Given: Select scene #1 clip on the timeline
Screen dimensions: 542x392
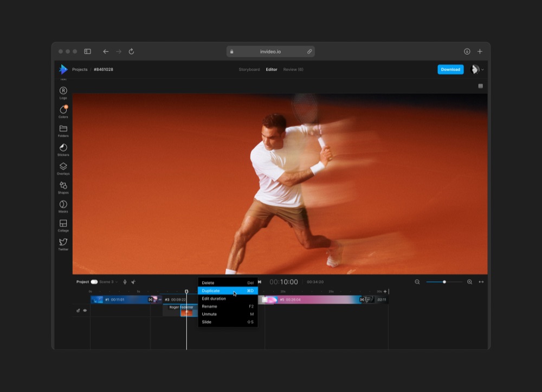Looking at the screenshot, I should 119,299.
